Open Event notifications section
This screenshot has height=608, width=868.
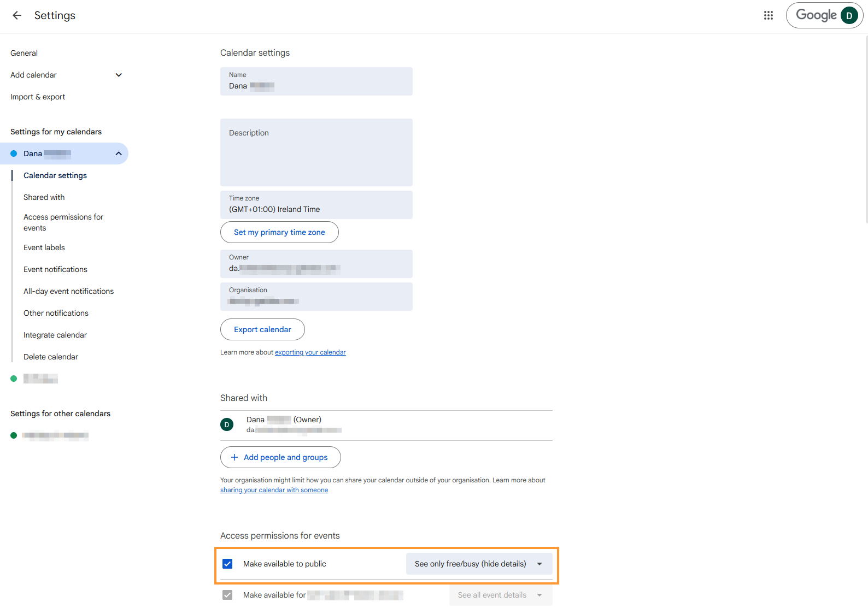(55, 269)
